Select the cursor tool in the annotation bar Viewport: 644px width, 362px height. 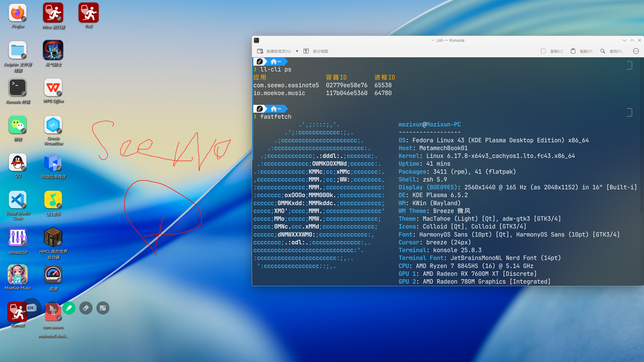pos(52,308)
